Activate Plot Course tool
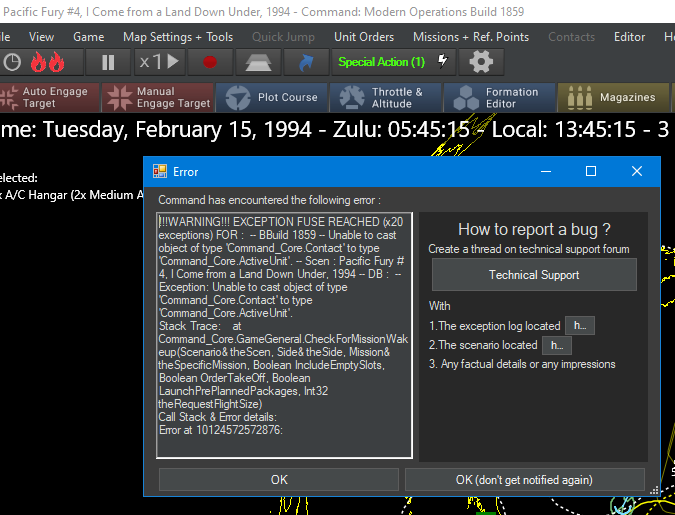The height and width of the screenshot is (515, 675). (x=272, y=97)
